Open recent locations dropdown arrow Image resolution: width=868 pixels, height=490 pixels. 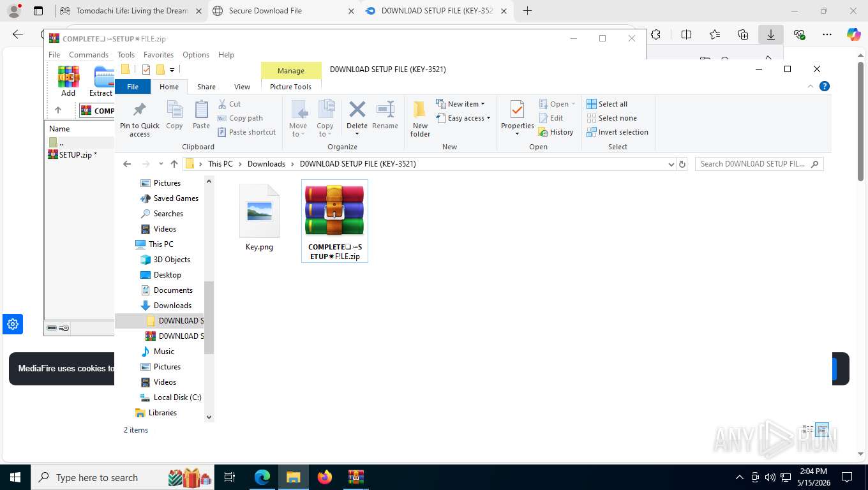tap(160, 164)
